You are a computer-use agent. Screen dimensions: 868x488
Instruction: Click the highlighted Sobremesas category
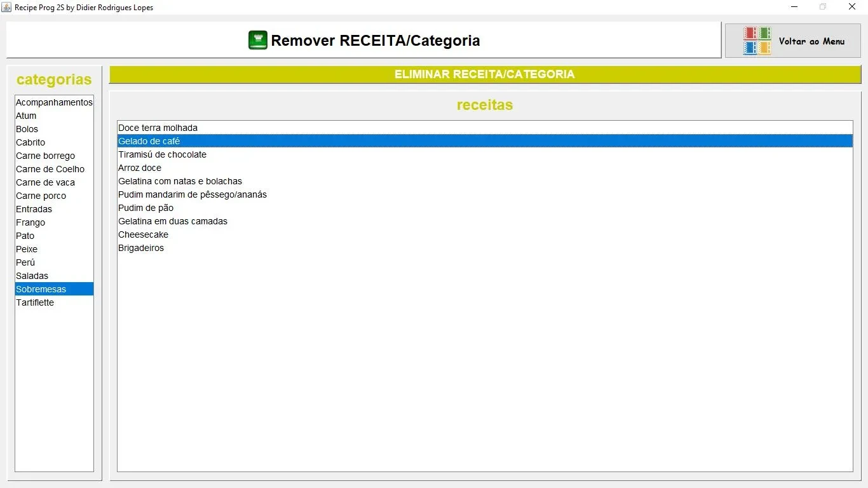(41, 289)
